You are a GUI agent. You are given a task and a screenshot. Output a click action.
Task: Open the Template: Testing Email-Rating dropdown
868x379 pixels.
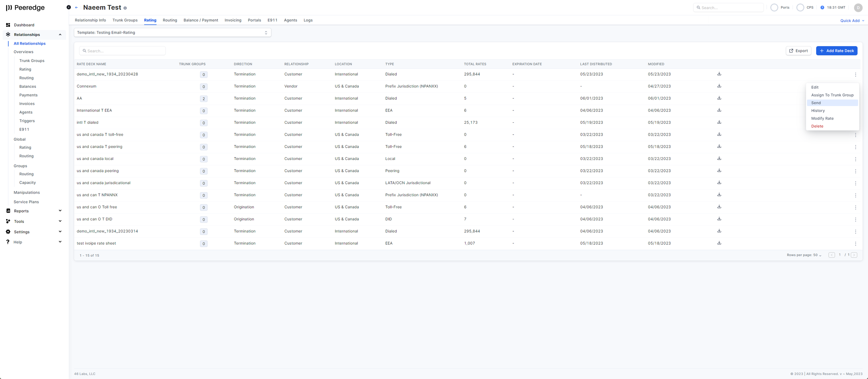tap(172, 33)
